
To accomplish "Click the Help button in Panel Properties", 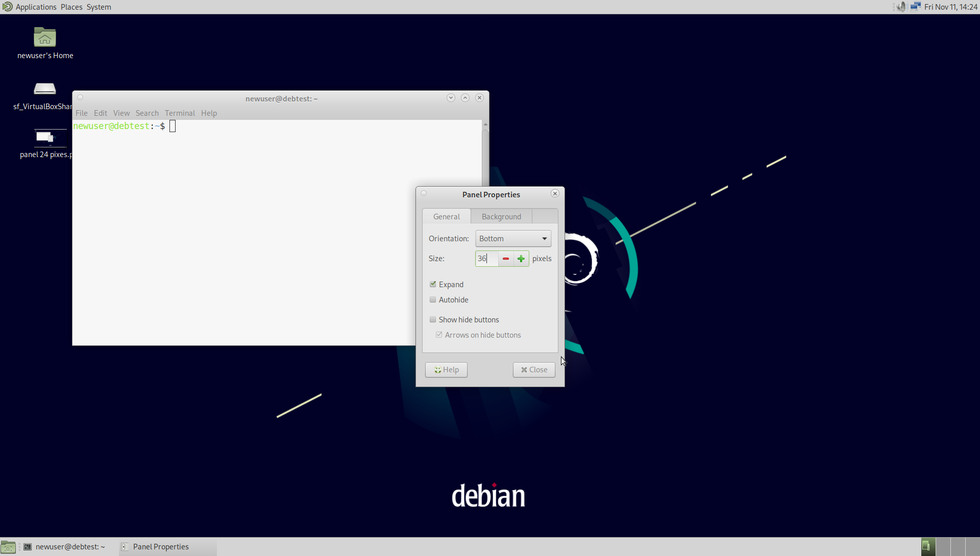I will point(446,370).
